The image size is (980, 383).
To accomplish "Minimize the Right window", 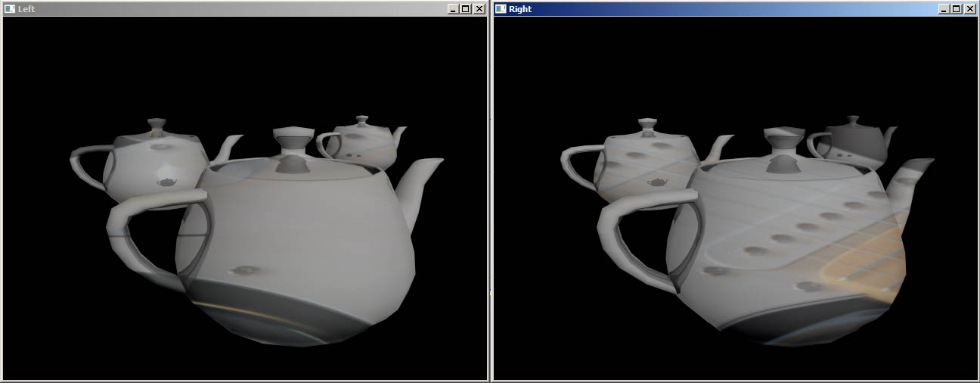I will tap(944, 9).
